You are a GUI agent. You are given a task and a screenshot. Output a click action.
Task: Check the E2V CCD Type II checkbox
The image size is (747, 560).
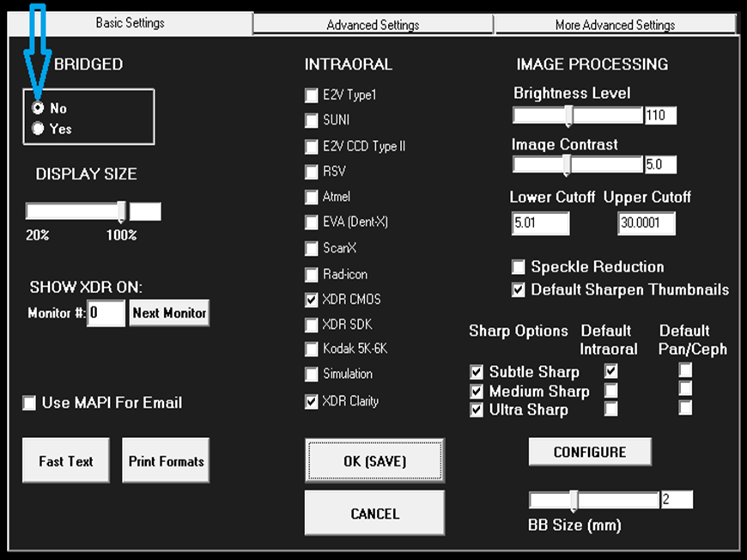[x=312, y=146]
